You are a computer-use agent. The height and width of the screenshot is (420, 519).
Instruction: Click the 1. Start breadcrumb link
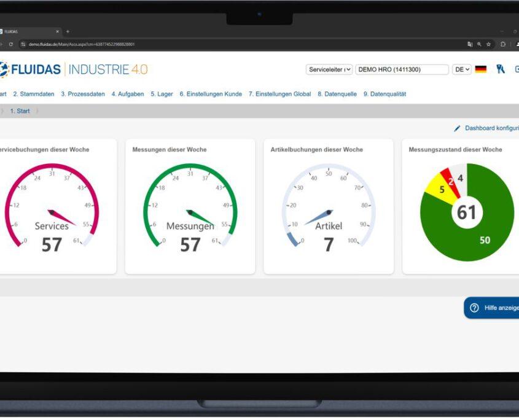pos(20,111)
